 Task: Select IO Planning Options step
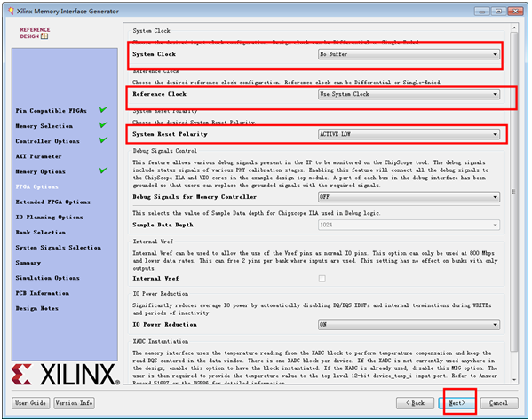[x=49, y=218]
